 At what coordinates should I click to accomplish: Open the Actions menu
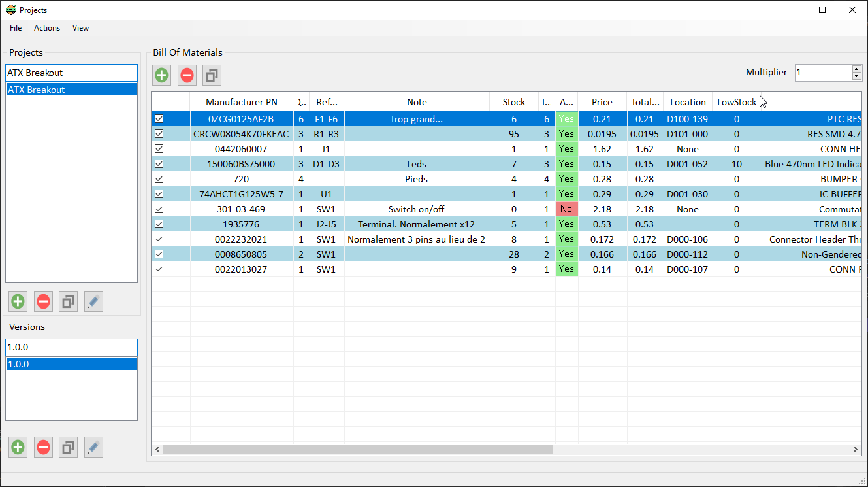click(47, 28)
